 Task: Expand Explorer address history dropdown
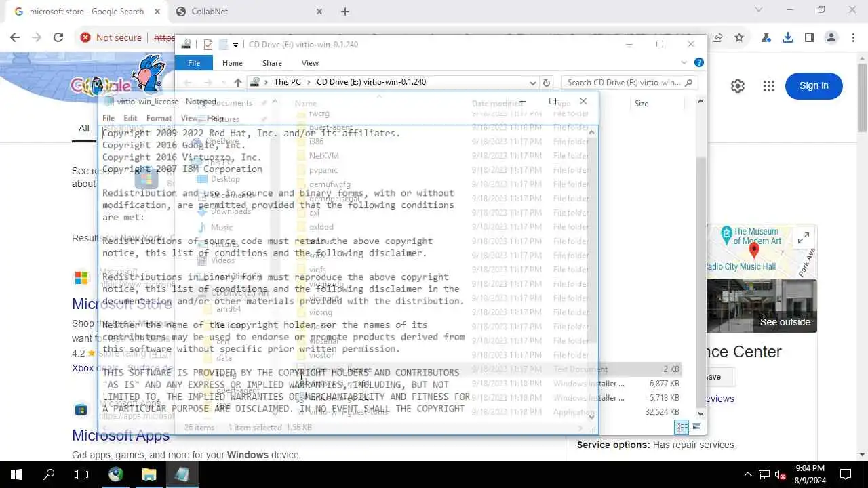[x=533, y=83]
